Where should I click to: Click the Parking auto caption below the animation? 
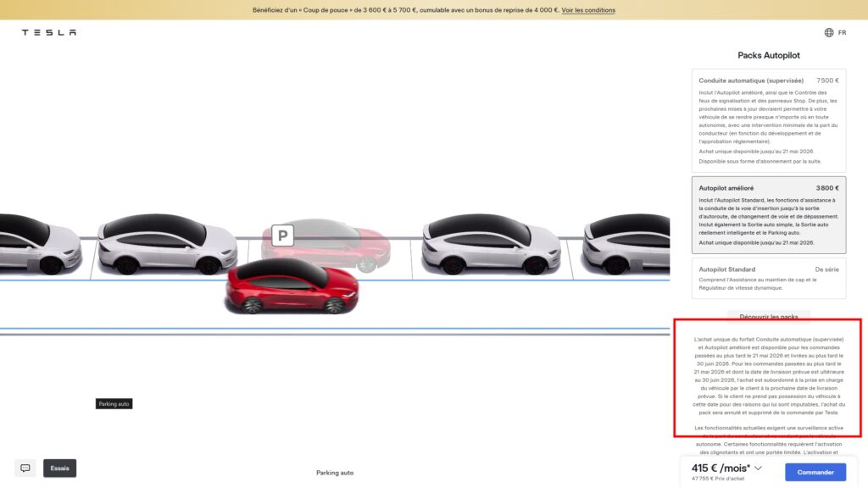click(335, 473)
